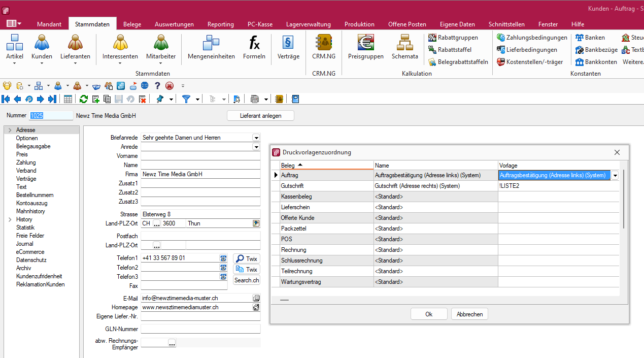Go to the next record

point(41,99)
